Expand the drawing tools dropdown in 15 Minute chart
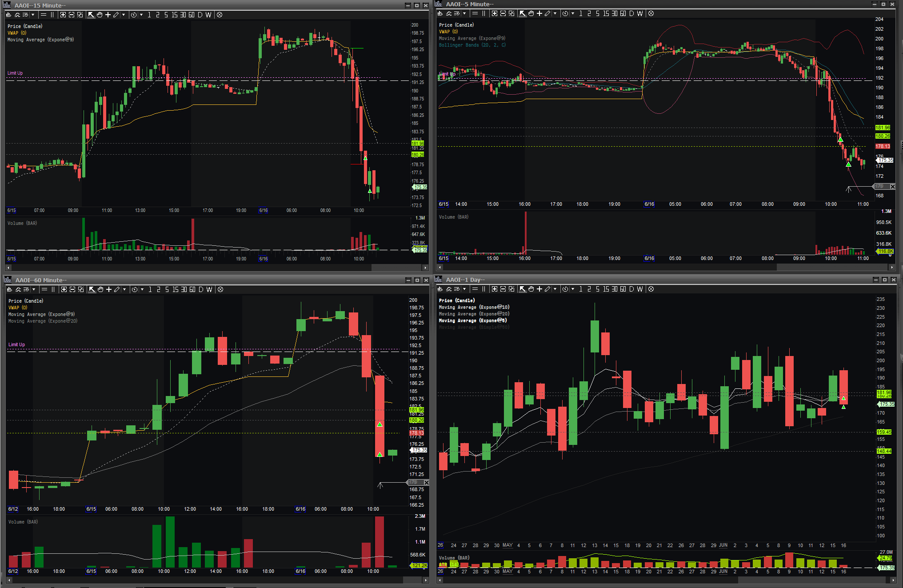This screenshot has width=903, height=588. (x=124, y=15)
